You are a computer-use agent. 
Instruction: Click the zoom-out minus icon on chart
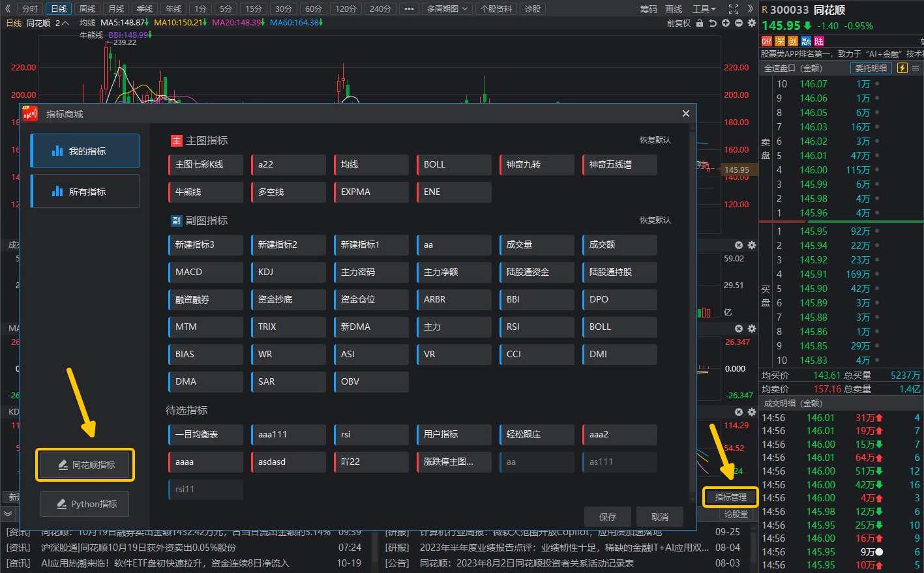click(739, 23)
